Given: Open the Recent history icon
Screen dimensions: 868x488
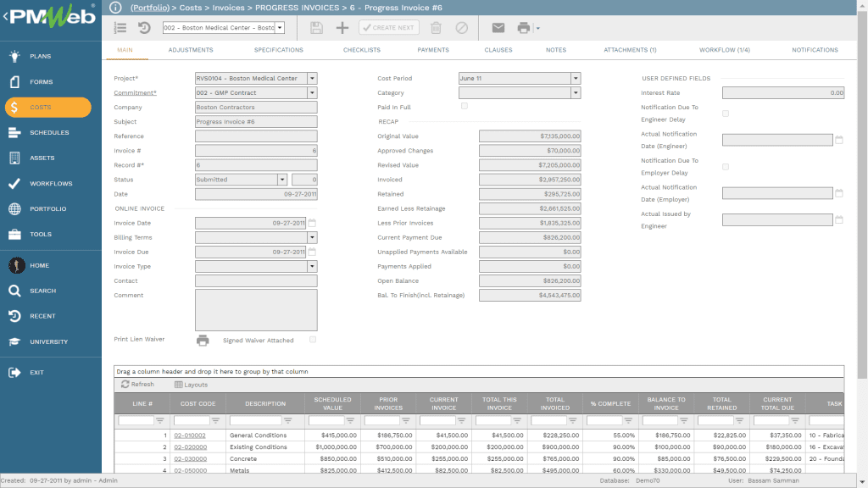Looking at the screenshot, I should coord(14,317).
